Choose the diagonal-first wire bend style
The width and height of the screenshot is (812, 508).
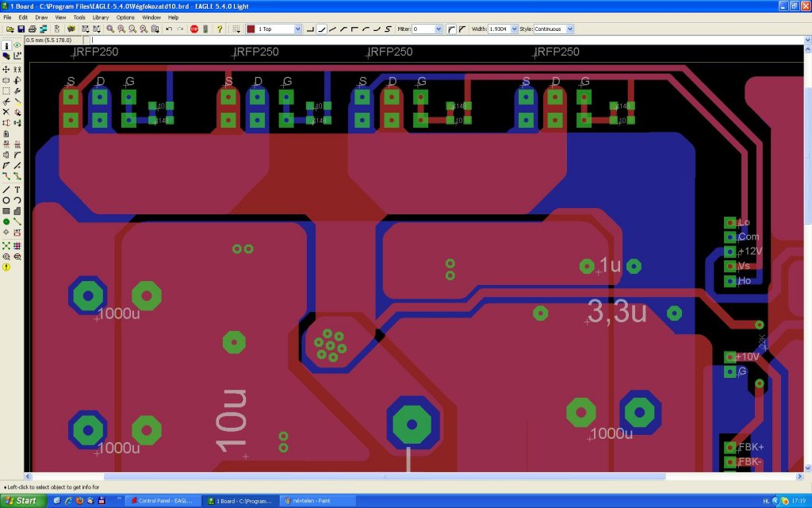[343, 29]
